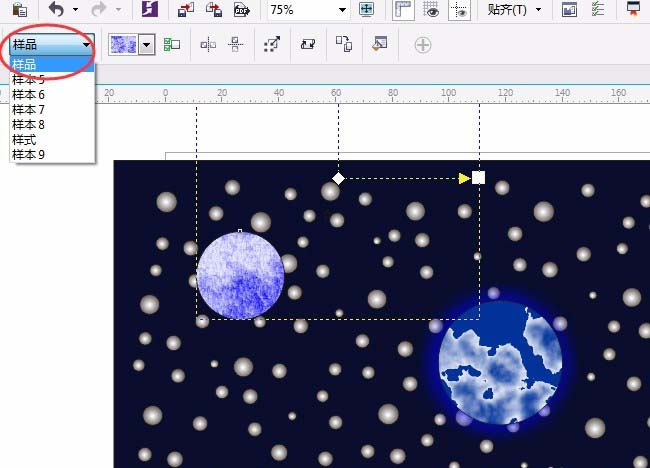Click the blue texture fill preview thumbnail

[x=123, y=44]
